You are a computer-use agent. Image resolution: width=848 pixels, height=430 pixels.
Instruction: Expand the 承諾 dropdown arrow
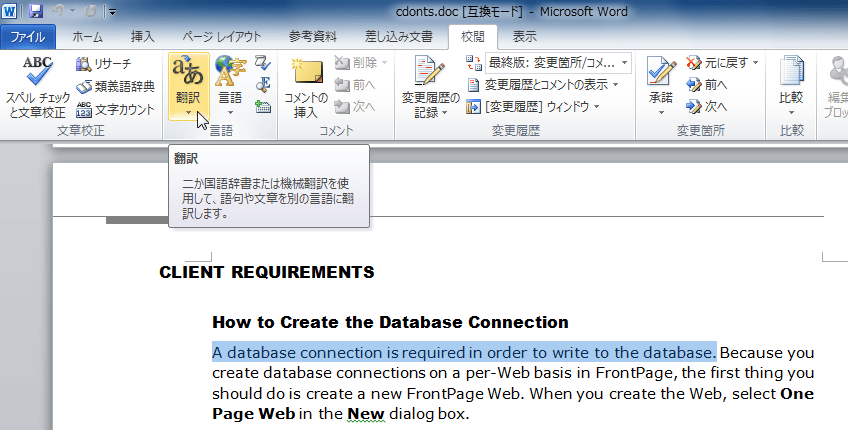click(661, 113)
